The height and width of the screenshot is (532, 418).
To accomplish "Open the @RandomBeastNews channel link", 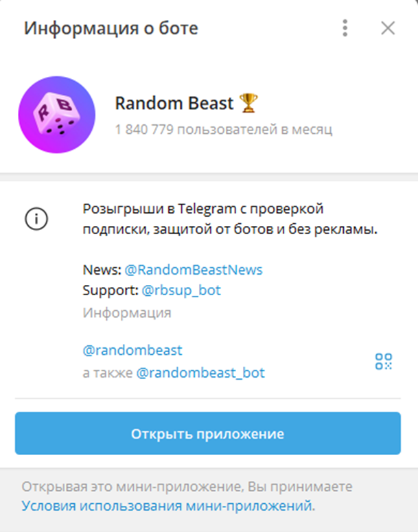I will coord(194,270).
